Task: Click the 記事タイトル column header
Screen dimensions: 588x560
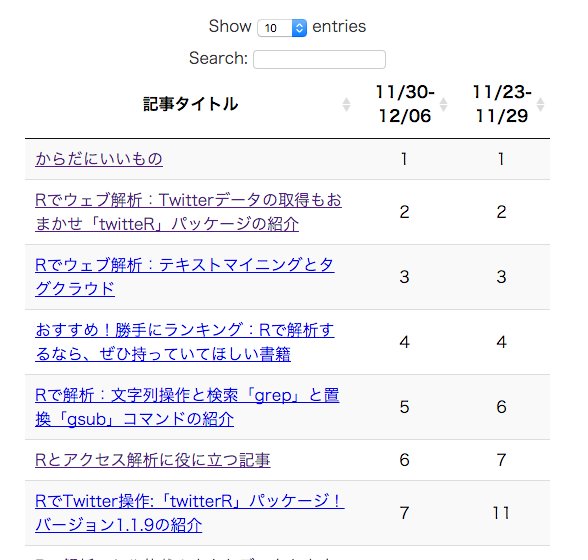Action: [190, 104]
